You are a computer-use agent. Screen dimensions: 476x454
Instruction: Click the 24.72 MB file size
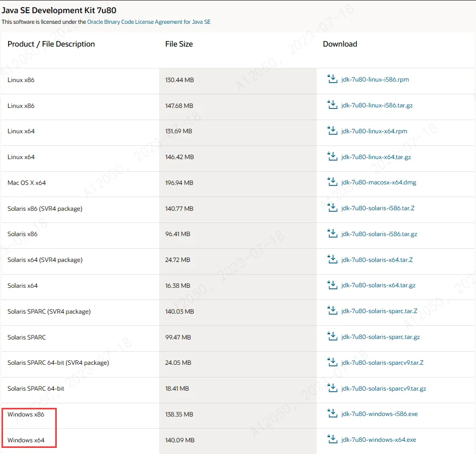177,260
